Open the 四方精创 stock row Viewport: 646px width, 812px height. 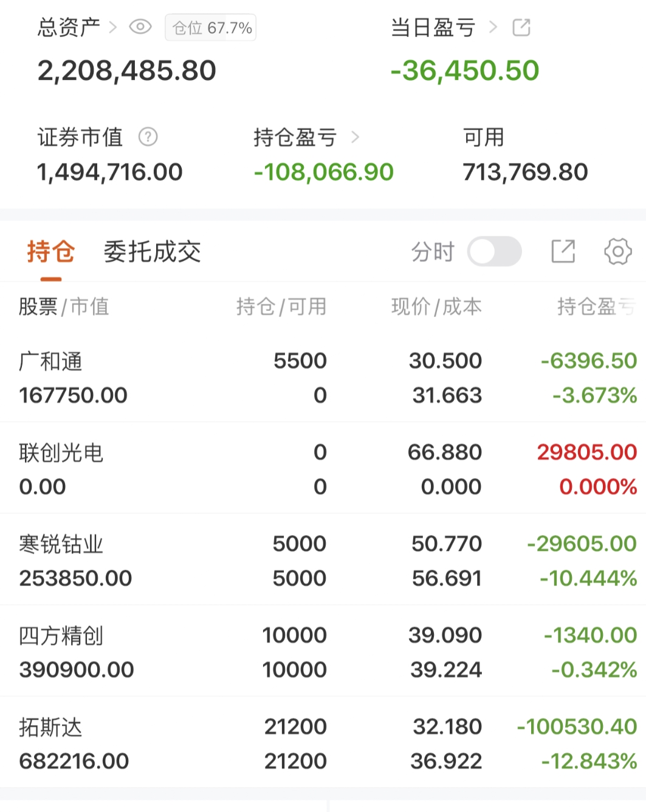pos(323,652)
